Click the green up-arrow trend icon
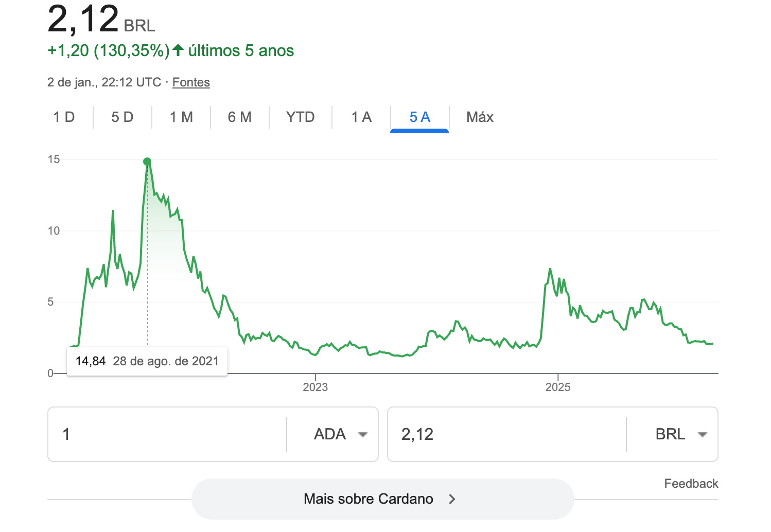 point(178,50)
